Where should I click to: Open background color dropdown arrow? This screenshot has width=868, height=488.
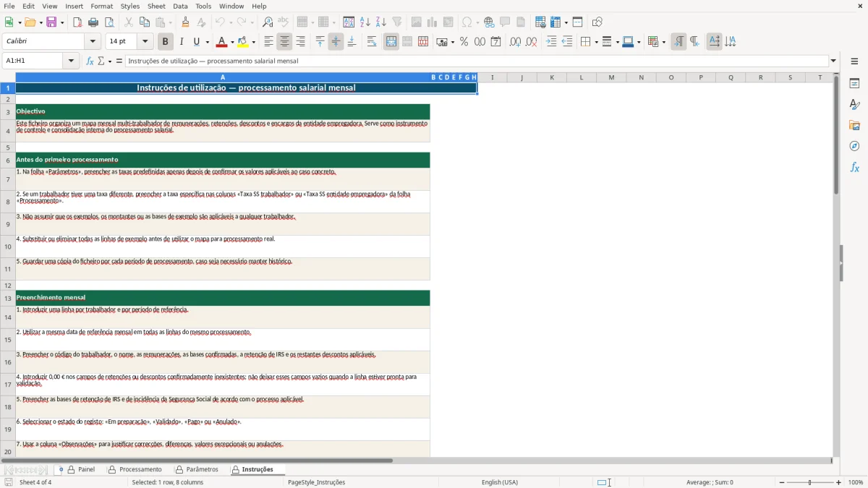point(255,42)
